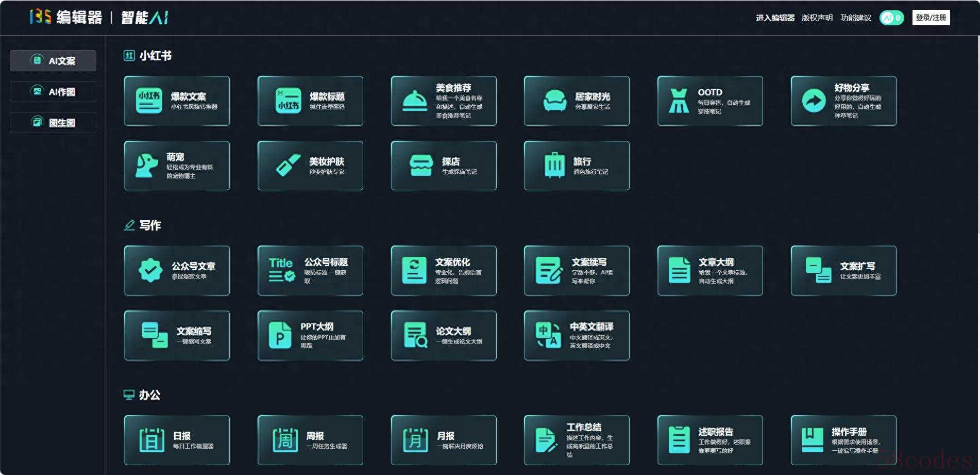
Task: Select the 美食推荐 food cloche icon
Action: click(414, 101)
